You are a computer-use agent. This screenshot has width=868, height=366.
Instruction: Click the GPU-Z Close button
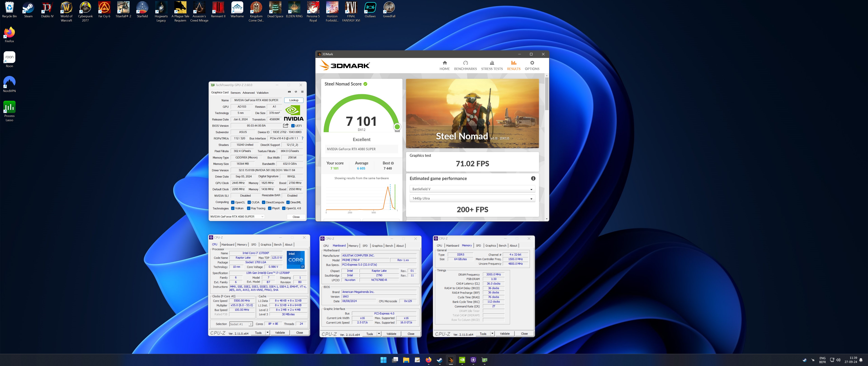[x=296, y=217]
